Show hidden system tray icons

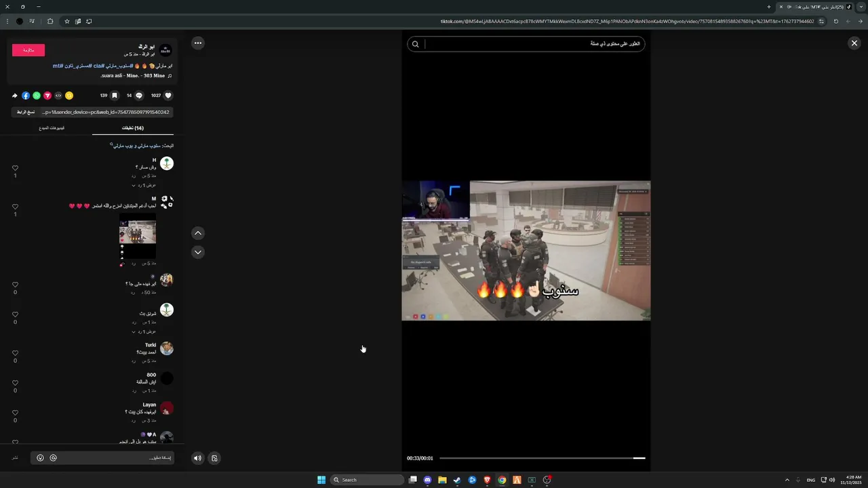click(787, 480)
